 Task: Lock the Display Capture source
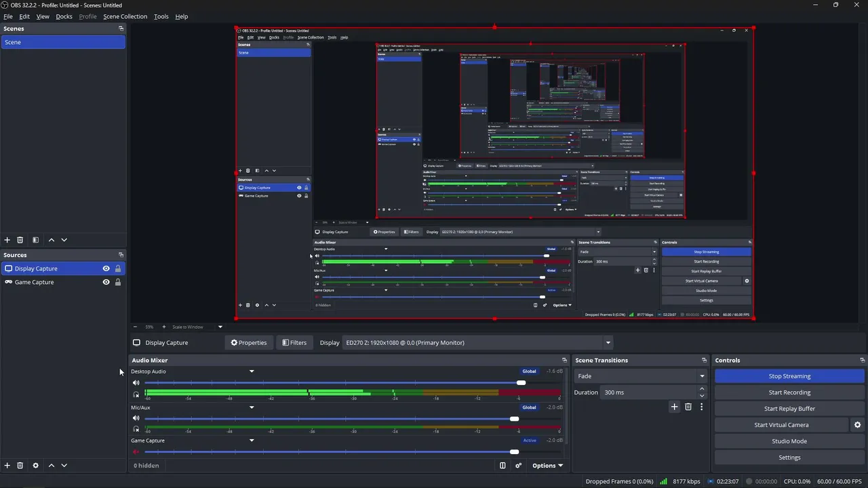point(118,268)
